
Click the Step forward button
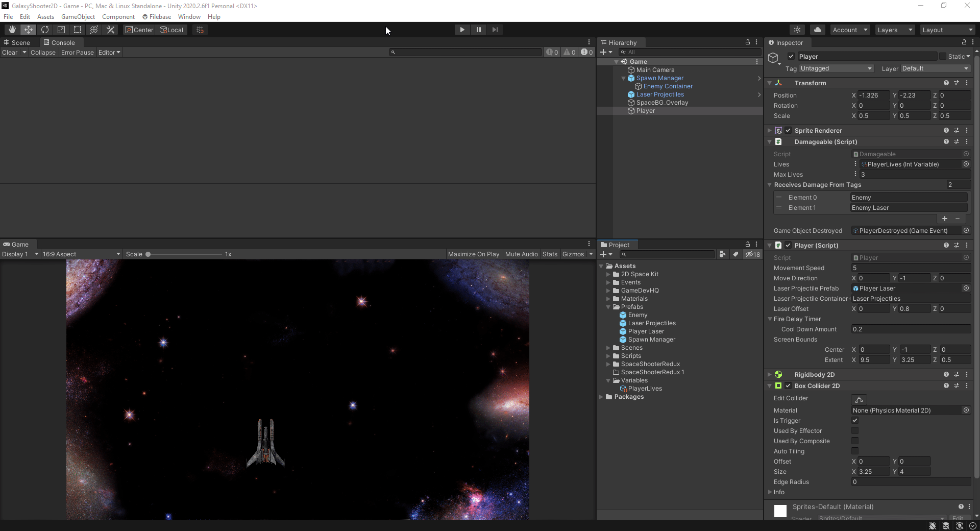tap(495, 30)
